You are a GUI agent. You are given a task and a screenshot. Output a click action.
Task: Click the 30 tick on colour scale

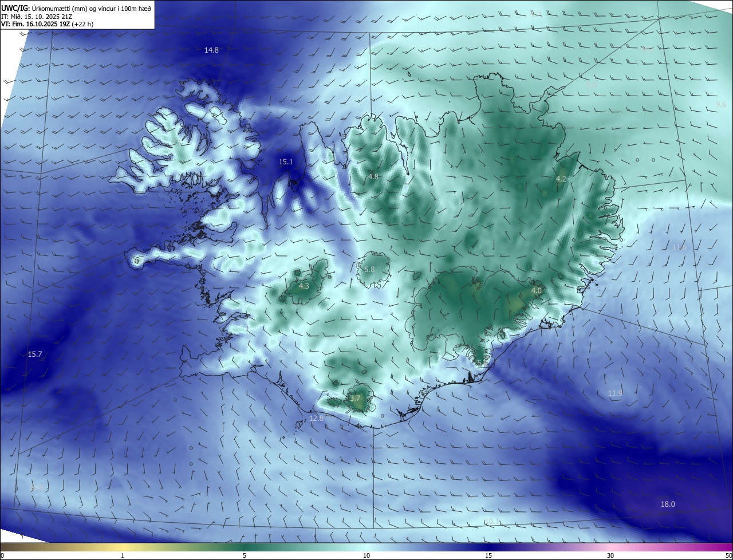click(x=610, y=555)
